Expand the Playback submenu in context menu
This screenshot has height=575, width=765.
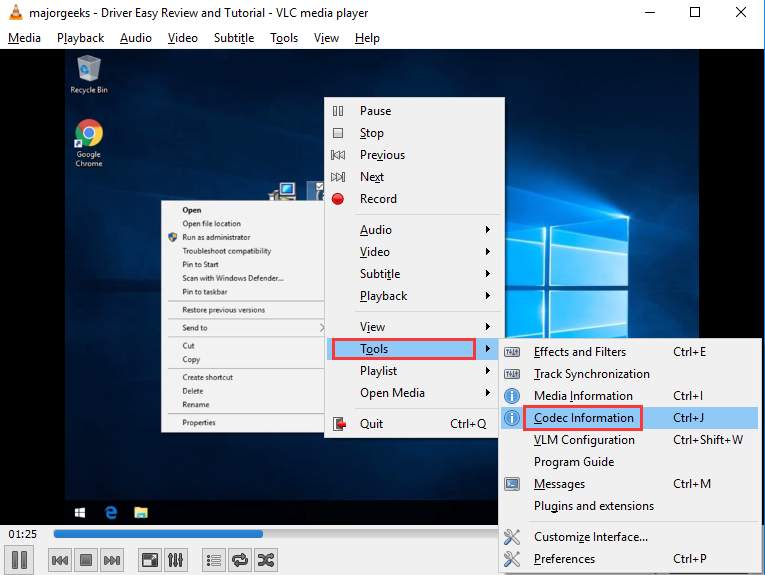point(414,296)
